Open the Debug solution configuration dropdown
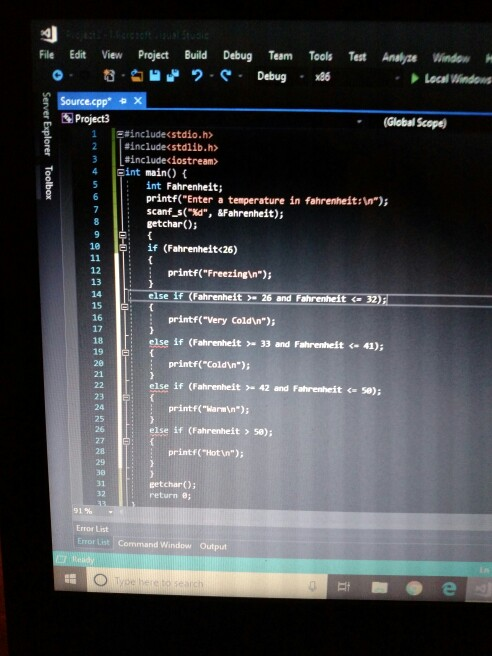Viewport: 492px width, 656px height. point(302,77)
